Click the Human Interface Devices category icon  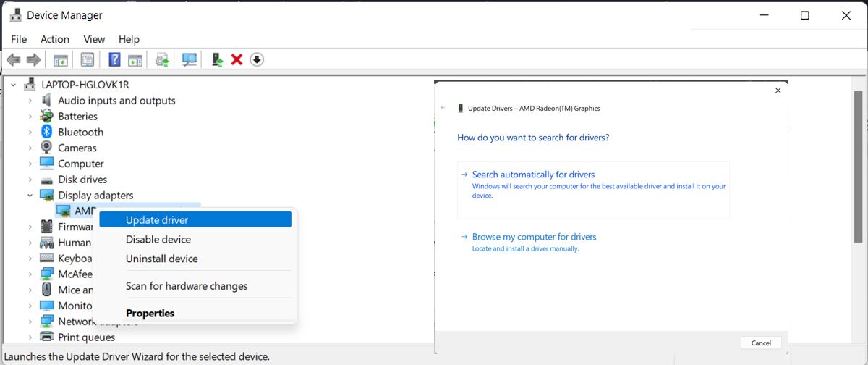(x=47, y=243)
